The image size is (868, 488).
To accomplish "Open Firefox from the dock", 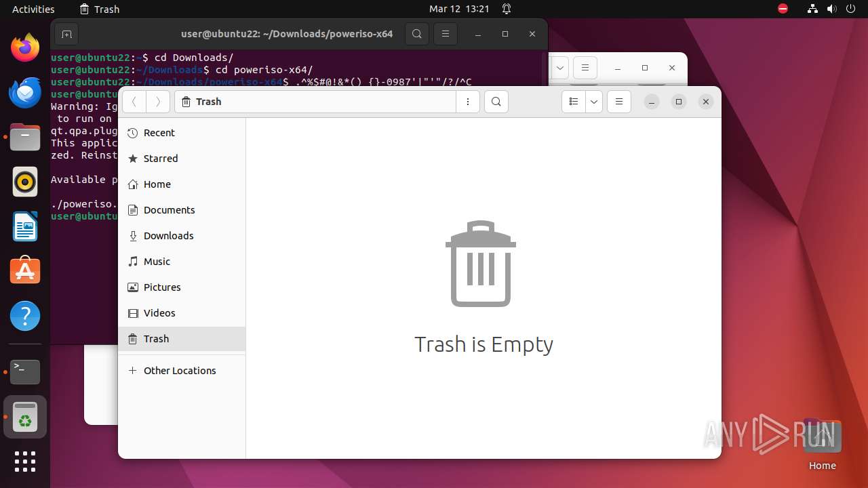I will tap(25, 47).
